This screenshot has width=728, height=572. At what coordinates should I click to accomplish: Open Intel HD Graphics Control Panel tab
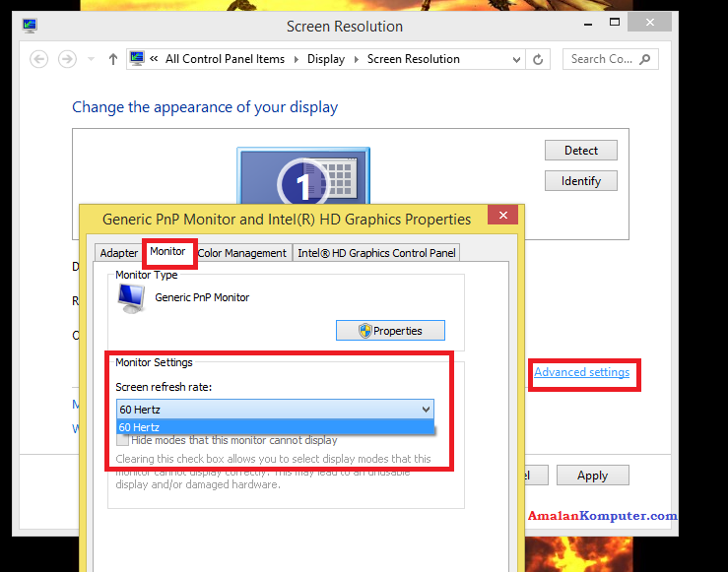pos(376,253)
